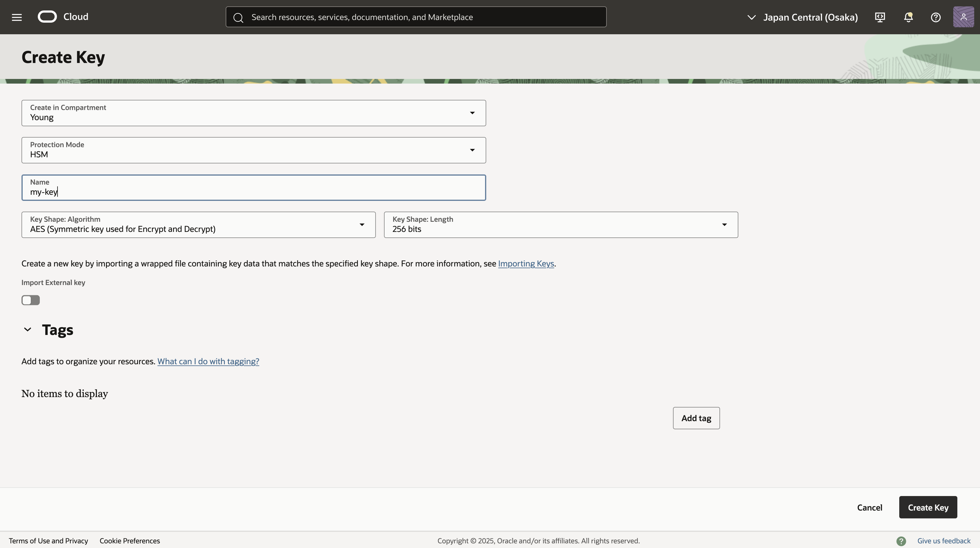
Task: Open the Protection Mode dropdown
Action: pyautogui.click(x=253, y=150)
